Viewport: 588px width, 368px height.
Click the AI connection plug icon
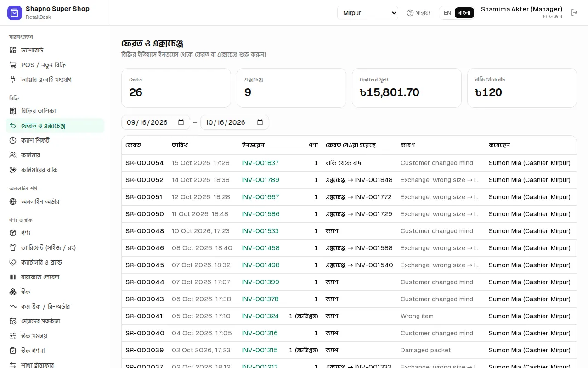click(13, 80)
